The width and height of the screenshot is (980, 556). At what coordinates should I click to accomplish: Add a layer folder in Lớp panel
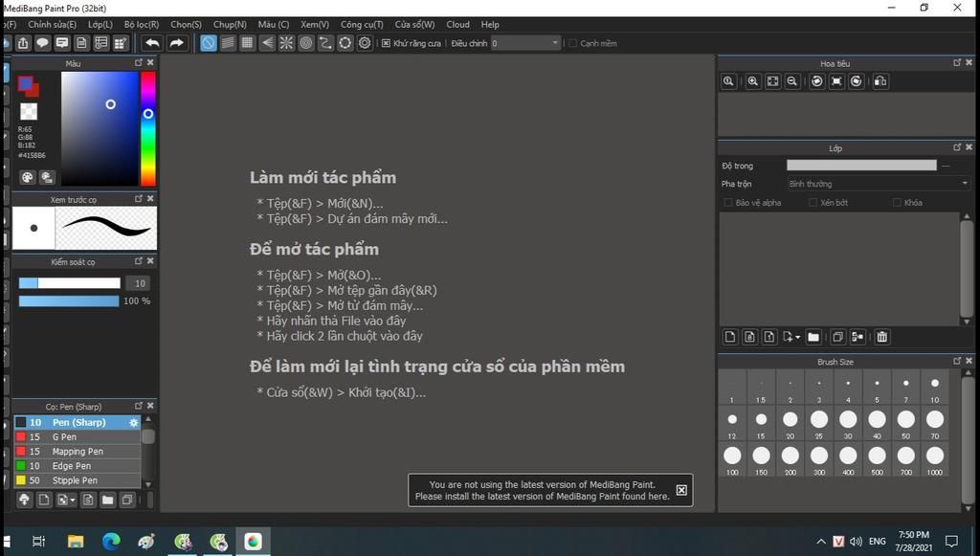(x=813, y=338)
